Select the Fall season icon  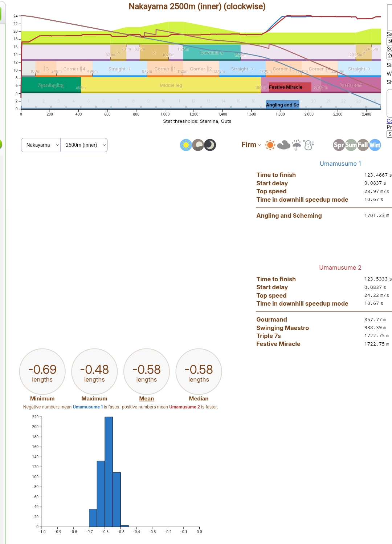[x=363, y=145]
